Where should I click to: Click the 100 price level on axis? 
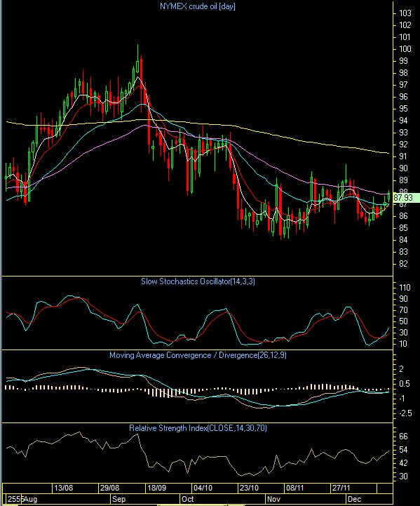click(x=405, y=49)
